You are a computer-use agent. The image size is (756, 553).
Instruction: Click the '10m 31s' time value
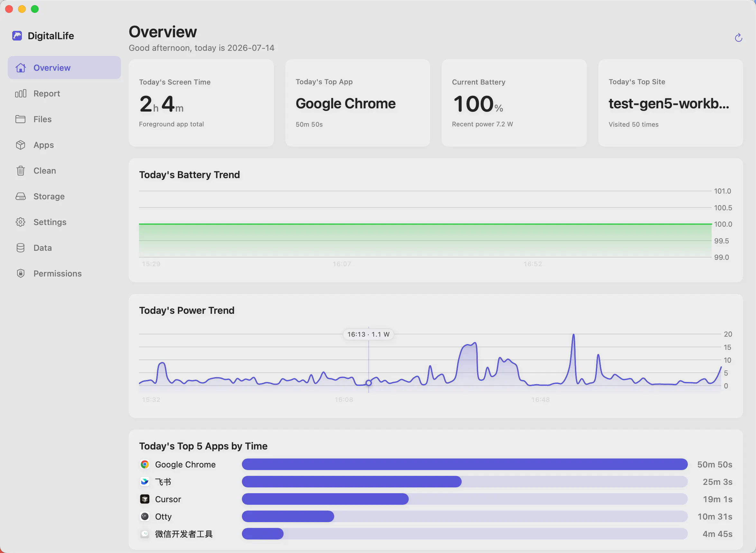point(715,517)
